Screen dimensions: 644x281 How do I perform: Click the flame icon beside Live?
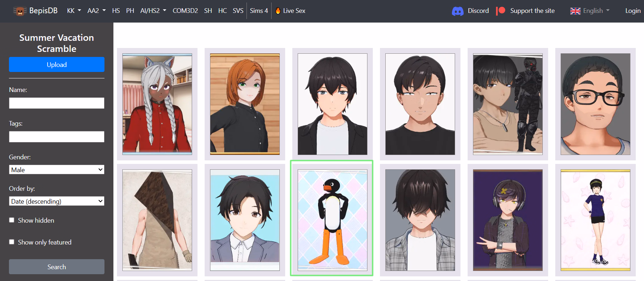(x=278, y=11)
